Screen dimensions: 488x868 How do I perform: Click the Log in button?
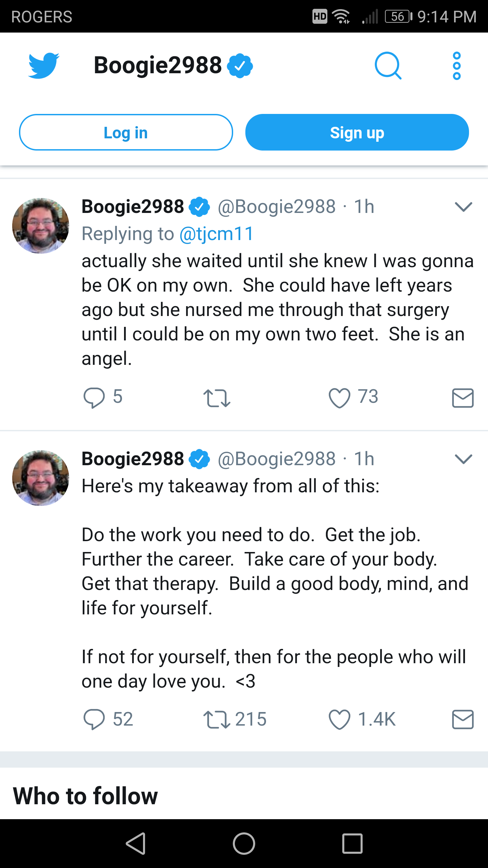click(x=126, y=132)
